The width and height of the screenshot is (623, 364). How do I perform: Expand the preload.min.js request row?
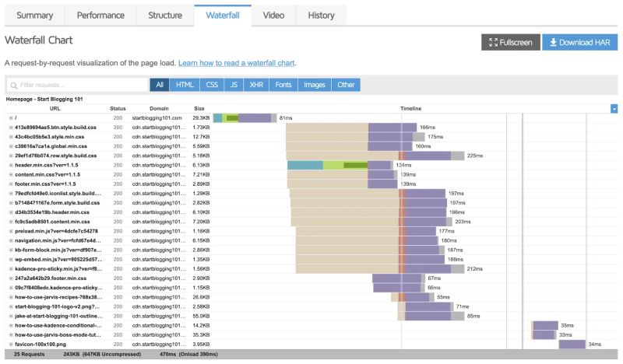click(11, 231)
